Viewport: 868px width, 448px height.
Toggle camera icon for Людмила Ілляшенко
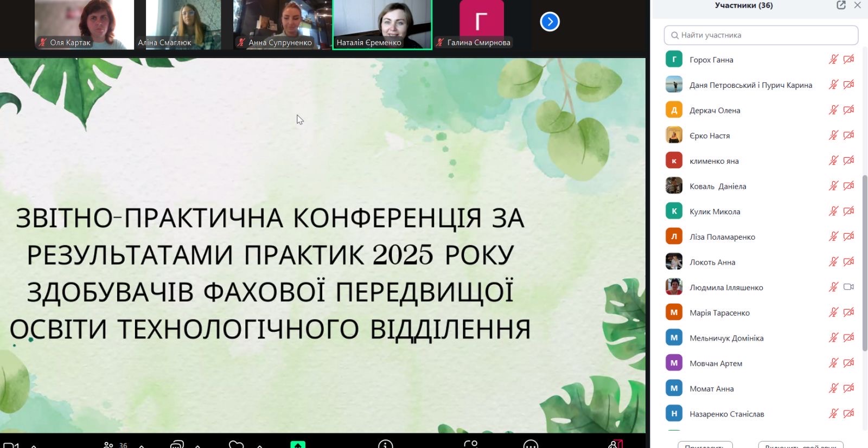(848, 287)
